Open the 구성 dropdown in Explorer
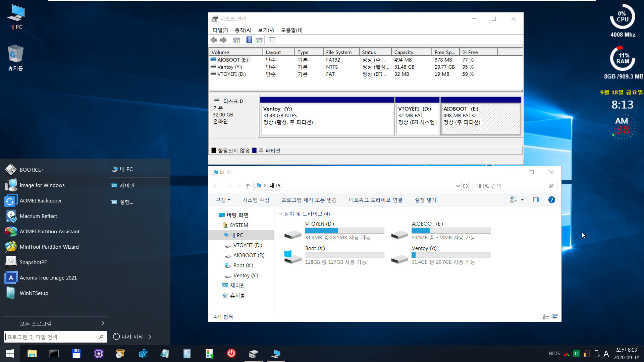The width and height of the screenshot is (644, 362). point(223,200)
